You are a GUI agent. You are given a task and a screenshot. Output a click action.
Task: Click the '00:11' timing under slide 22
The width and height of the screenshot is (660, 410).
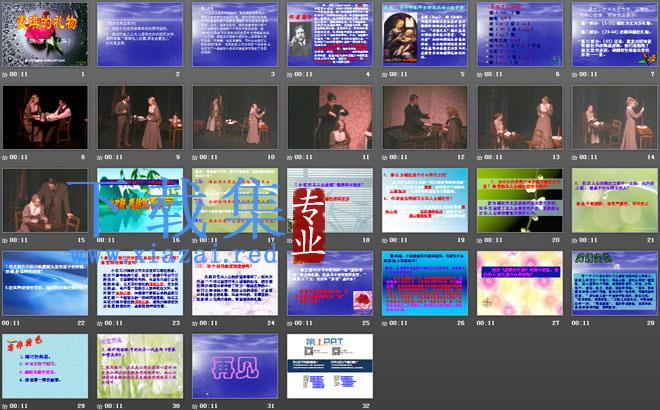[x=11, y=323]
